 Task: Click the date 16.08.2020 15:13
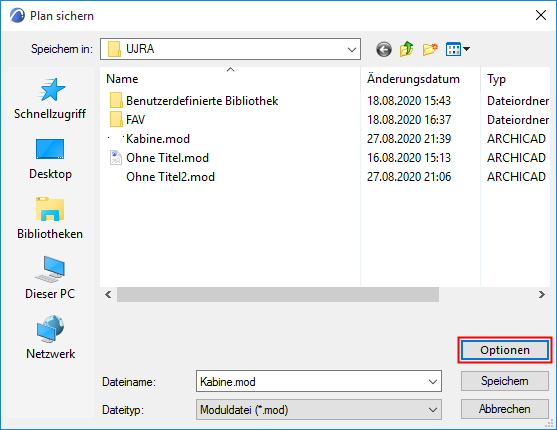pyautogui.click(x=409, y=157)
